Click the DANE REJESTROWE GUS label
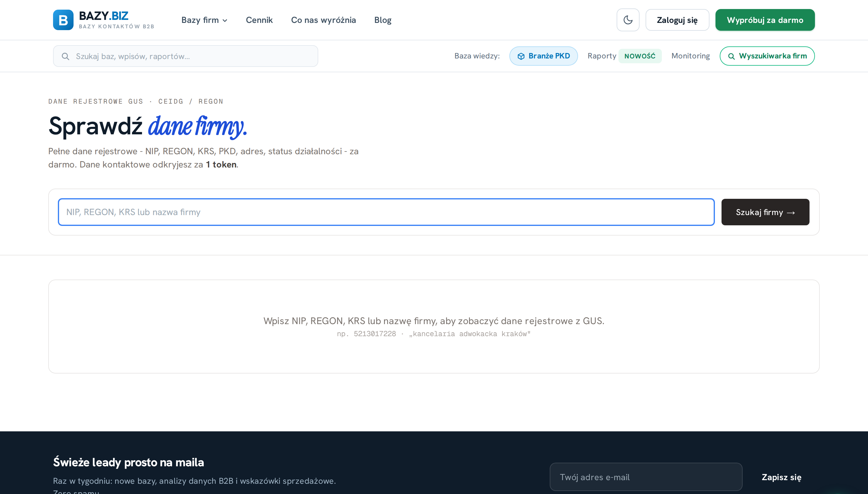This screenshot has height=494, width=868. pos(96,102)
